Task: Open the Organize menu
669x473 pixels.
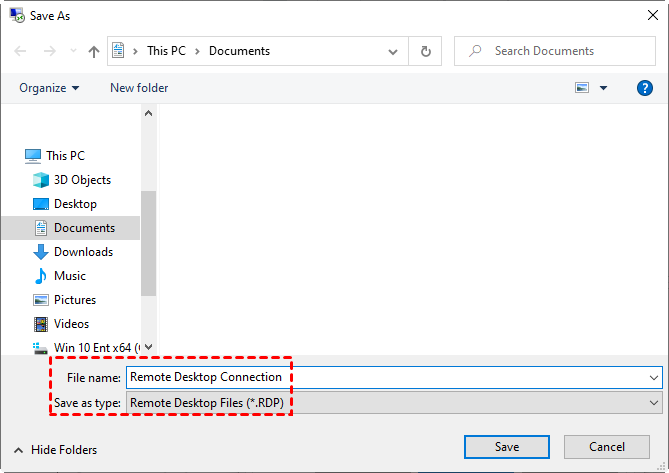Action: pos(49,88)
